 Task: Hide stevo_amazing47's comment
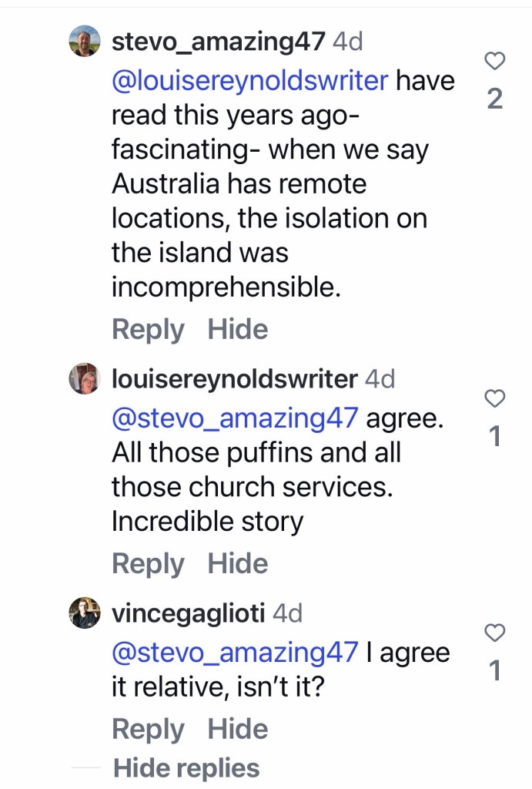(x=238, y=330)
